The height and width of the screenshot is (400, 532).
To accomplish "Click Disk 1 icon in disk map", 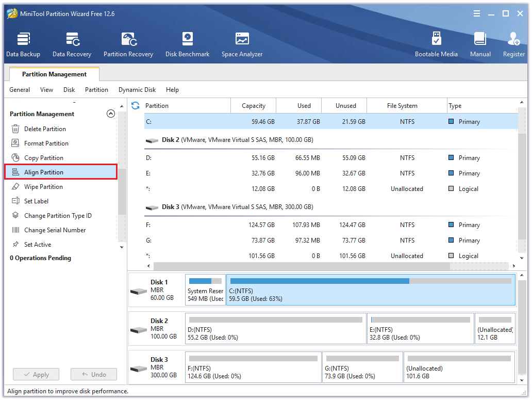I will (x=139, y=291).
